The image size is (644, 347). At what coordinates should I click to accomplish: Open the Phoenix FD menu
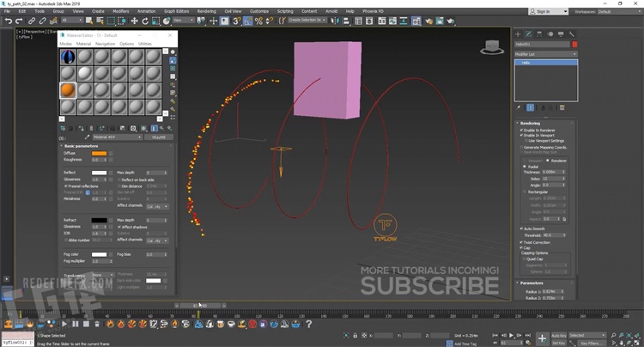click(x=373, y=11)
